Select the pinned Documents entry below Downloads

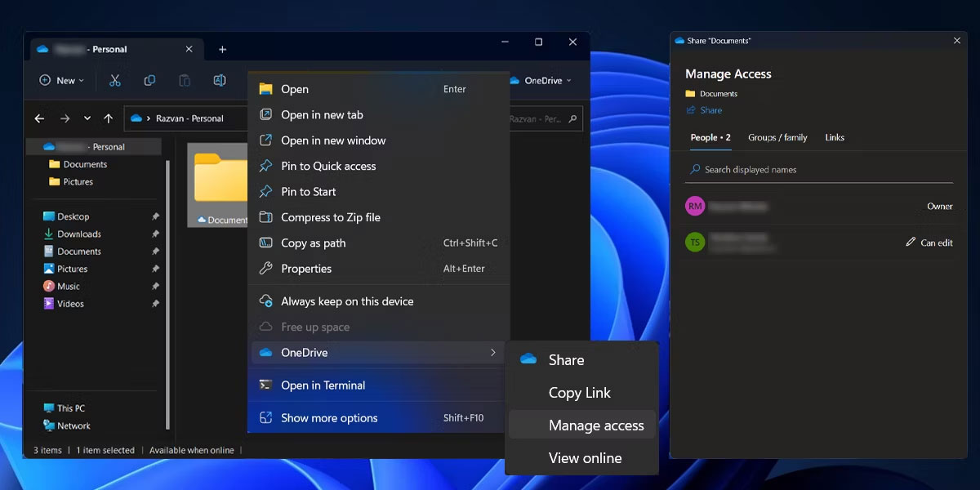72,252
